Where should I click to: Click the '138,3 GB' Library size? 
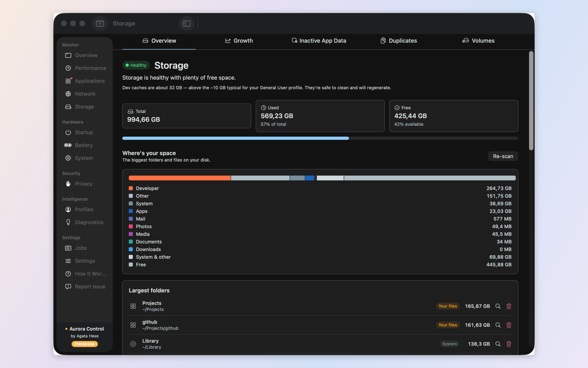tap(479, 344)
